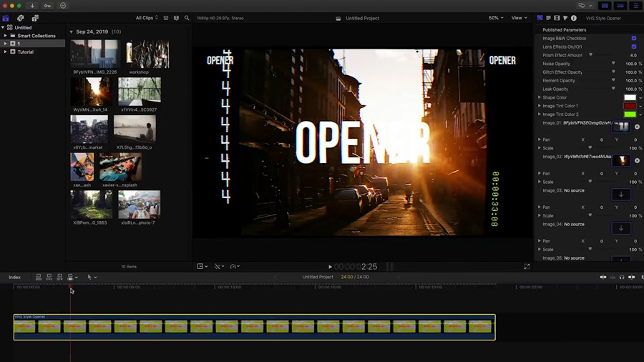This screenshot has height=362, width=644.
Task: Toggle Image B&W Checkbox
Action: pos(634,38)
